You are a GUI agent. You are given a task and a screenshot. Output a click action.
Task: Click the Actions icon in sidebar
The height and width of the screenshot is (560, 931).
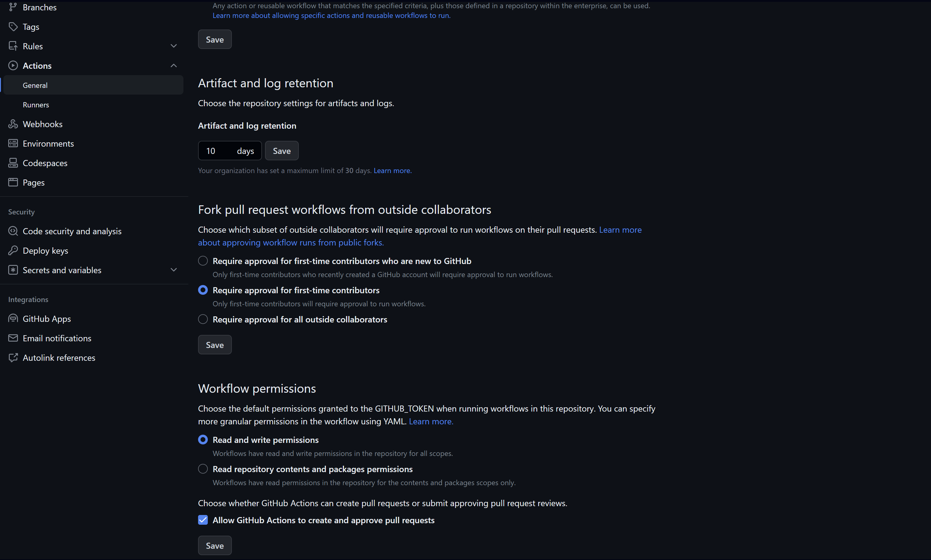point(13,65)
